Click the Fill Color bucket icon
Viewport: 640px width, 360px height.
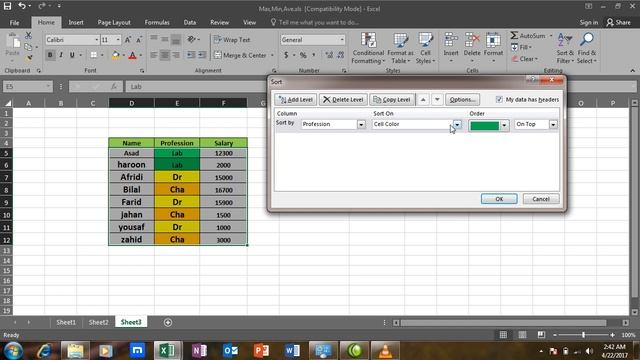point(116,55)
